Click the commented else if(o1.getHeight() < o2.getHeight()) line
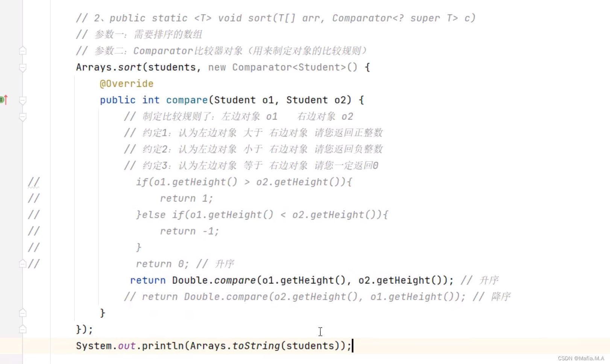 point(262,215)
